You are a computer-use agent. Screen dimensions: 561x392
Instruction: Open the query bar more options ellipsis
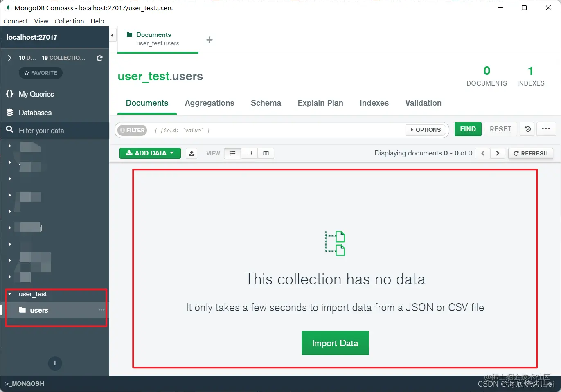coord(546,129)
